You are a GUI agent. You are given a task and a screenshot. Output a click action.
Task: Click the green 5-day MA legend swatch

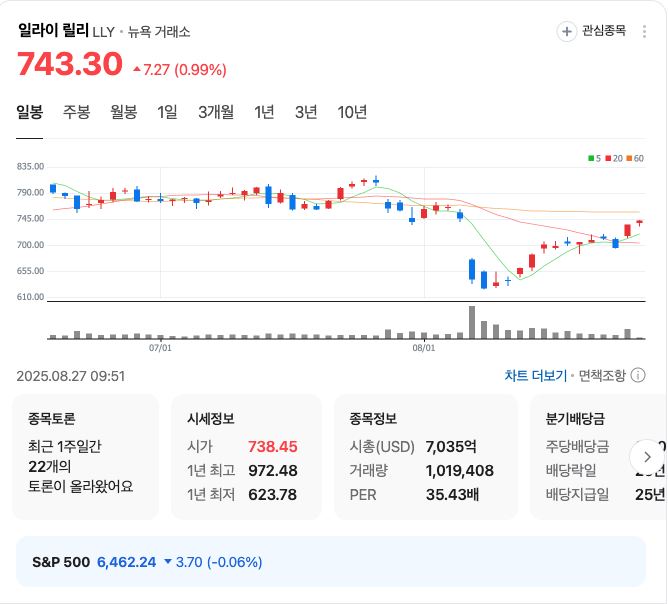[x=591, y=158]
